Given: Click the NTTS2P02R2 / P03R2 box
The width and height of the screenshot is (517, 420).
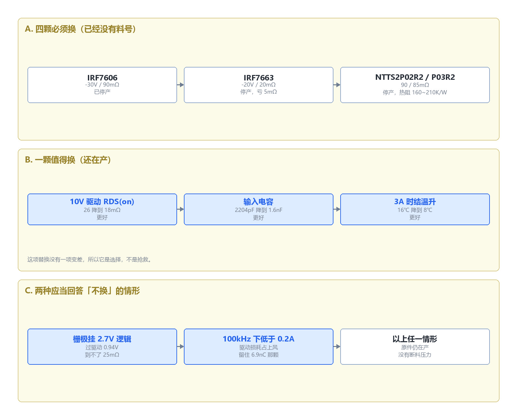Looking at the screenshot, I should 415,85.
